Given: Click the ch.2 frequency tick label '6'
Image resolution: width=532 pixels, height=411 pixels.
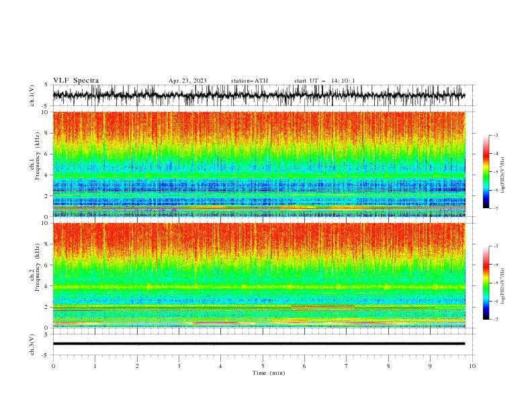Looking at the screenshot, I should [x=46, y=265].
